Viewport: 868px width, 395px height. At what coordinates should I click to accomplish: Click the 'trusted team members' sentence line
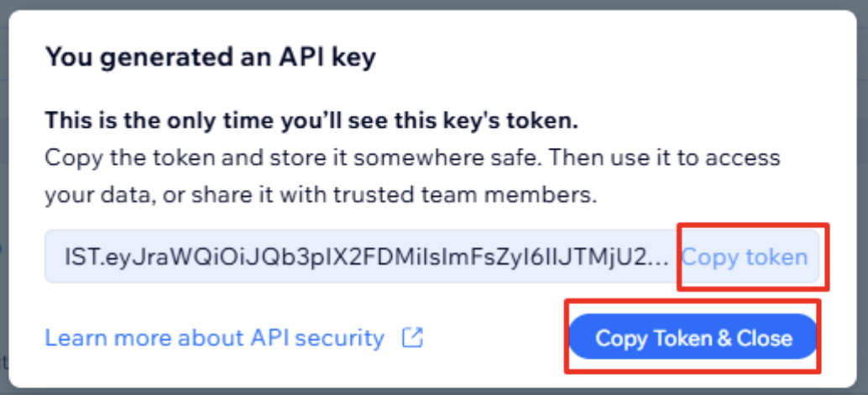[x=321, y=195]
